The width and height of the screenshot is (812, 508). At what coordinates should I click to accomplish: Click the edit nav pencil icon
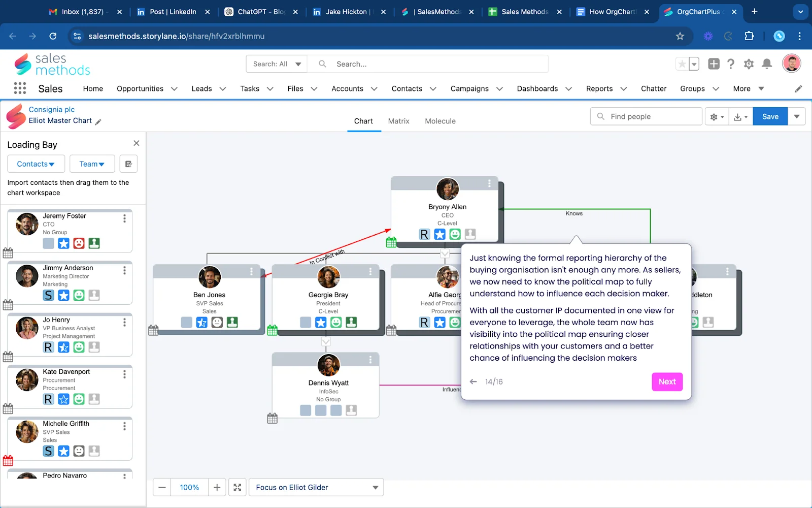pyautogui.click(x=798, y=89)
